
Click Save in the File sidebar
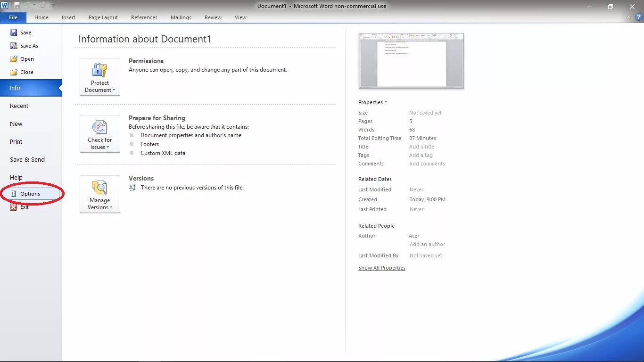(x=20, y=33)
